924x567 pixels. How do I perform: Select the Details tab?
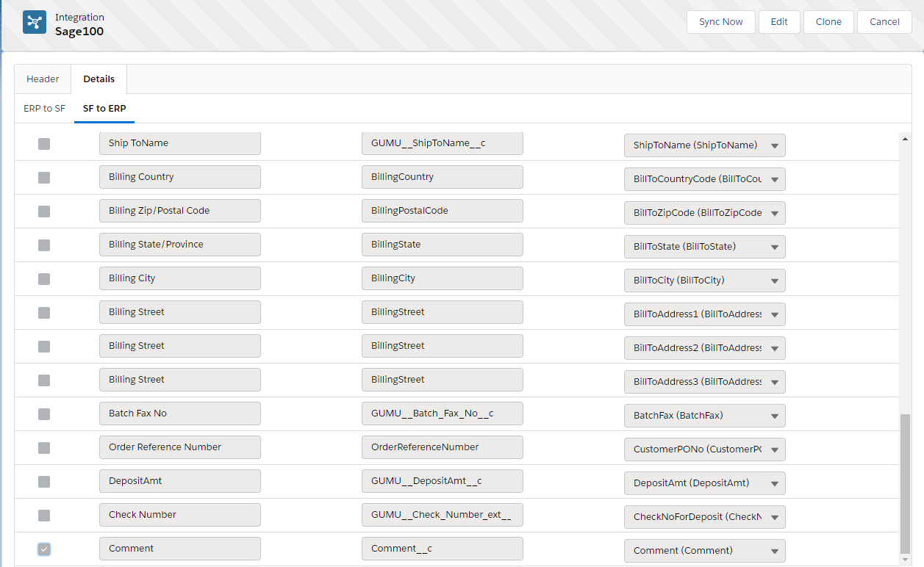point(99,79)
